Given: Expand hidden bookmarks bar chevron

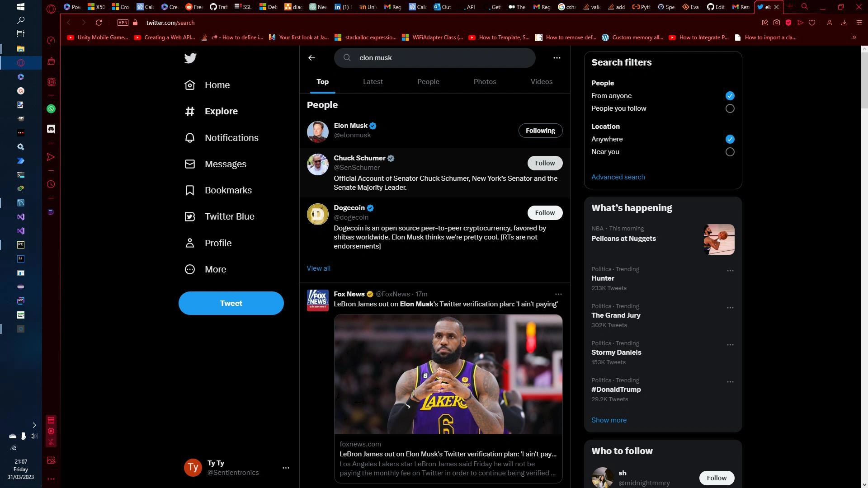Looking at the screenshot, I should click(x=854, y=38).
